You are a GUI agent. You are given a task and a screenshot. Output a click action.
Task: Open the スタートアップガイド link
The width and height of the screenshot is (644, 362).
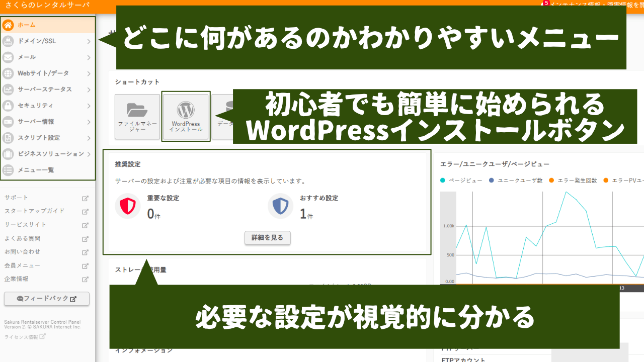click(34, 212)
